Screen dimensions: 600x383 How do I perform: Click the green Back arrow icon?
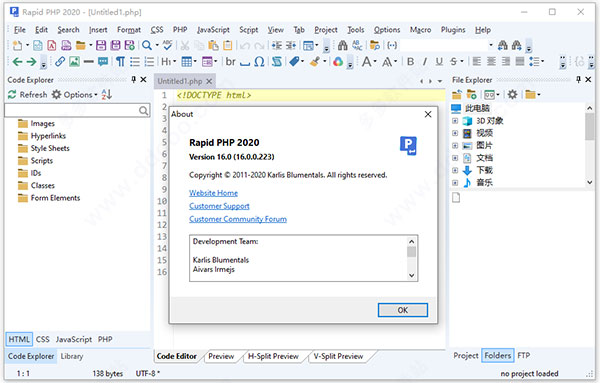[x=17, y=62]
